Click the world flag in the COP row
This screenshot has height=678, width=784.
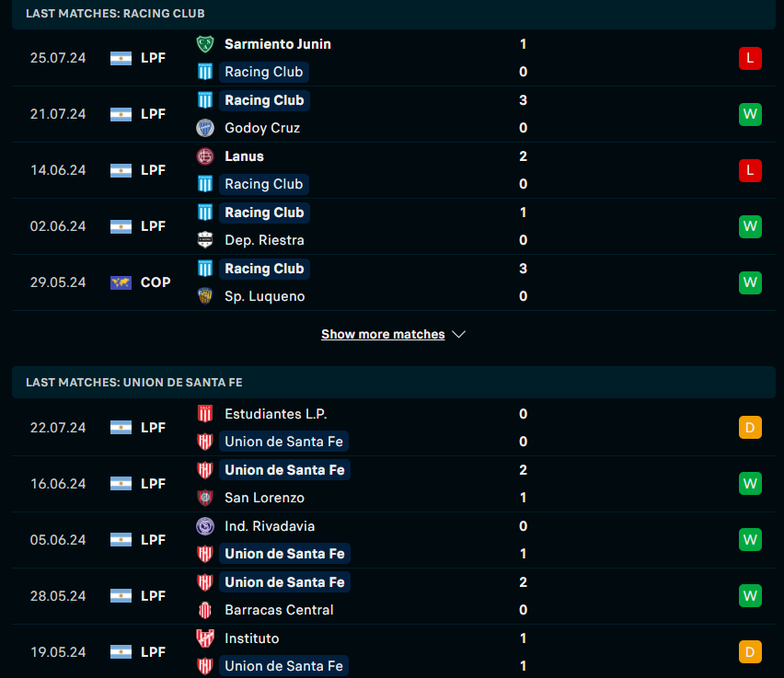tap(121, 283)
